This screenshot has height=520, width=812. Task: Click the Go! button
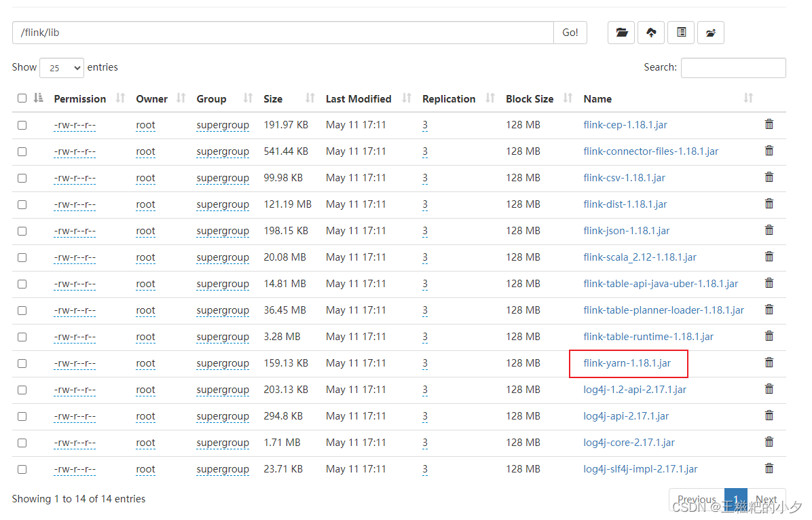point(570,32)
